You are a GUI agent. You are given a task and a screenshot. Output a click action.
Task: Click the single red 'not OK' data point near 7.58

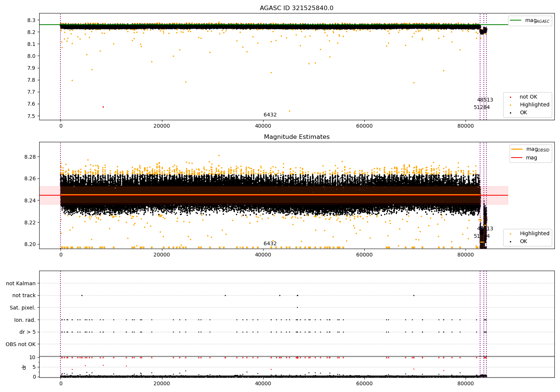[x=103, y=107]
